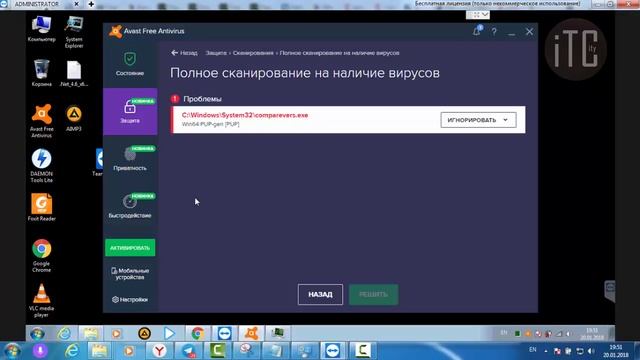Click the Полное сканирование на наличие вирусов title

(304, 73)
